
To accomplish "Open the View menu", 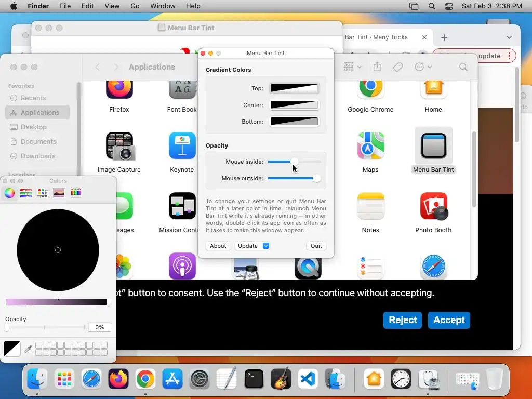I will click(x=112, y=6).
